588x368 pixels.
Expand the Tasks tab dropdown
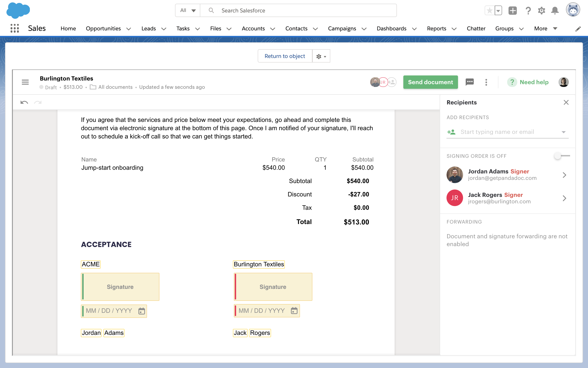[x=198, y=29]
